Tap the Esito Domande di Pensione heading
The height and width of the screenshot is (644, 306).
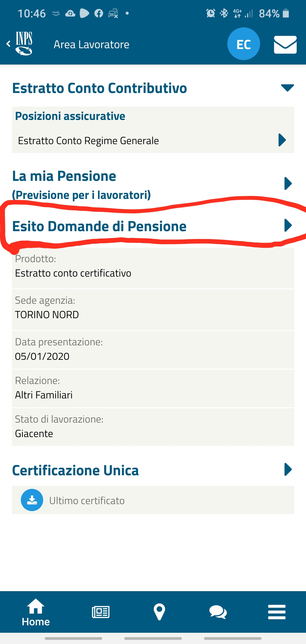click(x=99, y=226)
